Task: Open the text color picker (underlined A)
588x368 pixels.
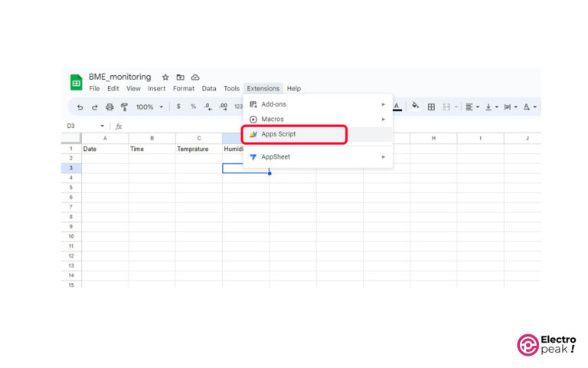Action: [x=397, y=107]
